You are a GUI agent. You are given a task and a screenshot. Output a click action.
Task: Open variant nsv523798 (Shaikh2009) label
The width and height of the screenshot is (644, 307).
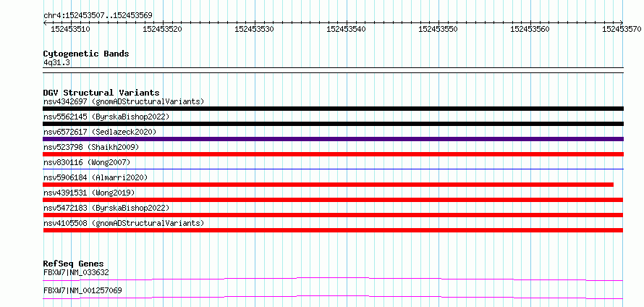coord(91,147)
